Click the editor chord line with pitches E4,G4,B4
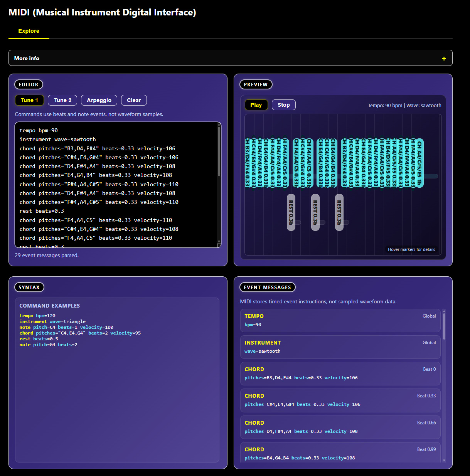 tap(96, 175)
